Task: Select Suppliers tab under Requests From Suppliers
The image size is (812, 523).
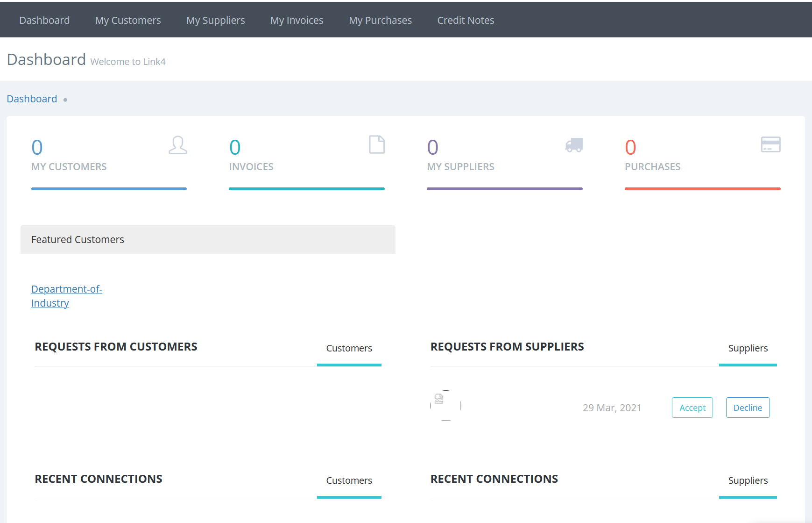Action: click(x=748, y=348)
